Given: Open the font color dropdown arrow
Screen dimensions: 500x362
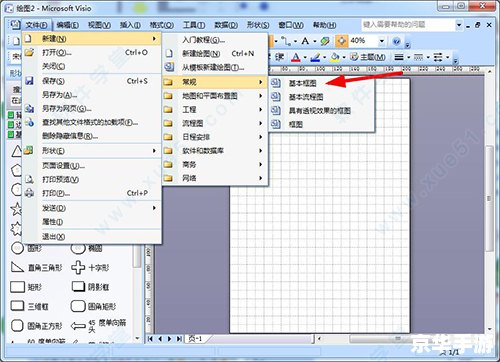Looking at the screenshot, I should click(x=305, y=57).
